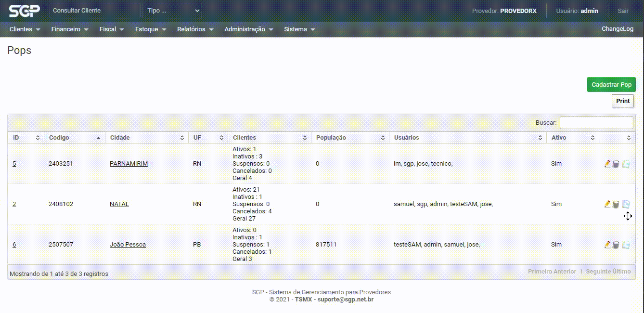Open the NATAL city link
The width and height of the screenshot is (644, 313).
click(x=119, y=204)
